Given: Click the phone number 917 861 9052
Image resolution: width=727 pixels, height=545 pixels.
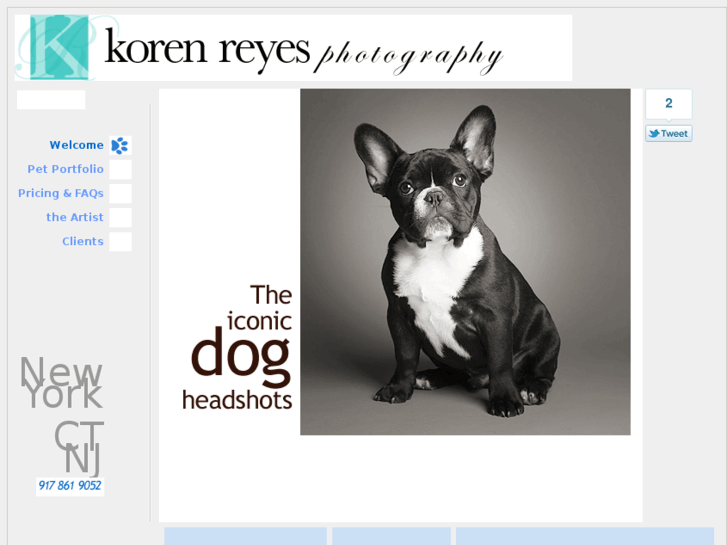Looking at the screenshot, I should click(x=70, y=486).
